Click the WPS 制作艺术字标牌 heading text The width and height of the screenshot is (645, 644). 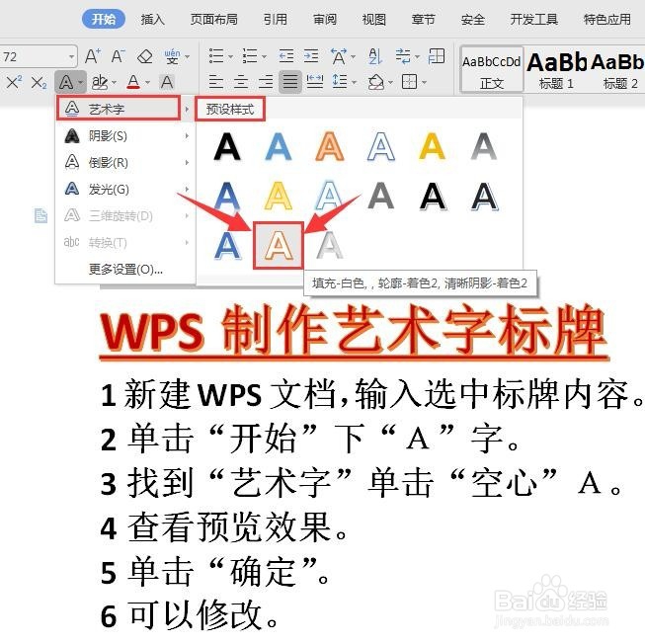click(x=354, y=332)
